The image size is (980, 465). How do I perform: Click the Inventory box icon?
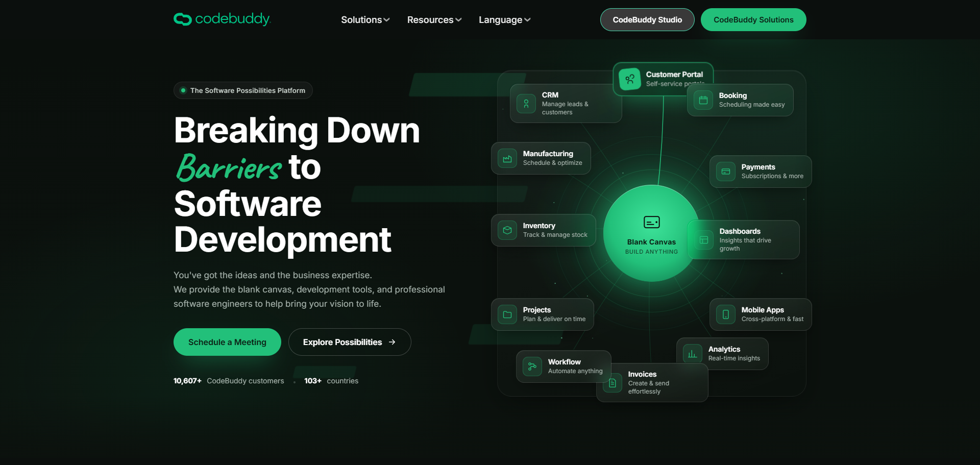click(x=507, y=230)
